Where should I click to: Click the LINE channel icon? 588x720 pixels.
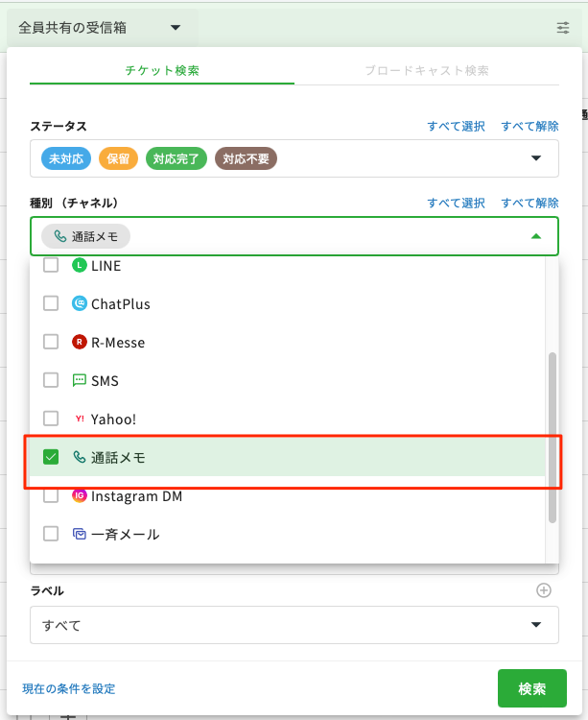coord(80,266)
